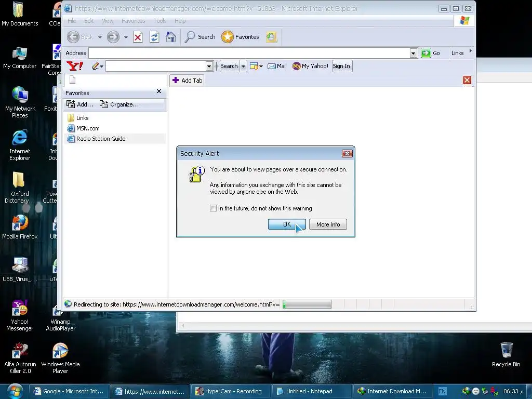Switch to HyperCam - Recording taskbar item
This screenshot has height=399, width=532.
click(230, 391)
